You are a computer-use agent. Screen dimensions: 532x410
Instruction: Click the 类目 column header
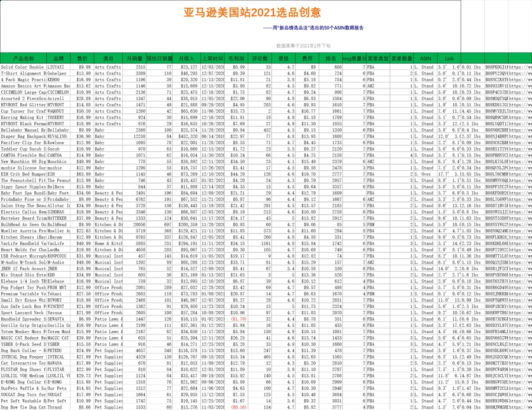pos(108,58)
